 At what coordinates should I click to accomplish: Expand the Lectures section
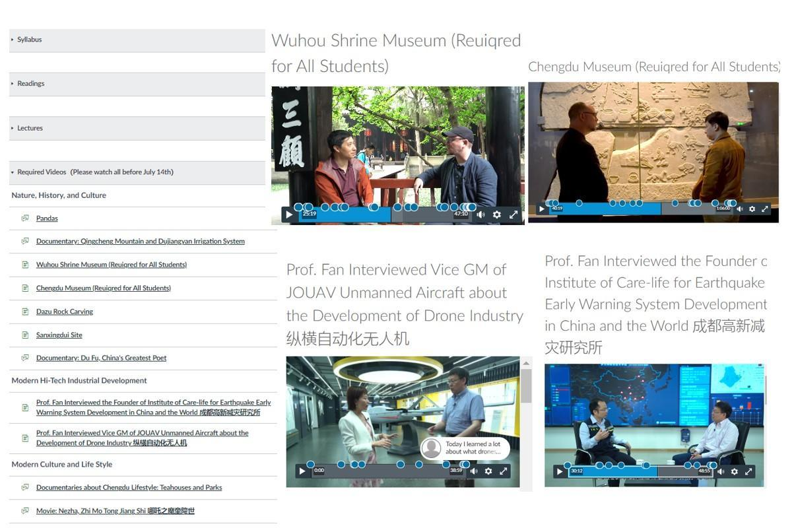coord(30,128)
